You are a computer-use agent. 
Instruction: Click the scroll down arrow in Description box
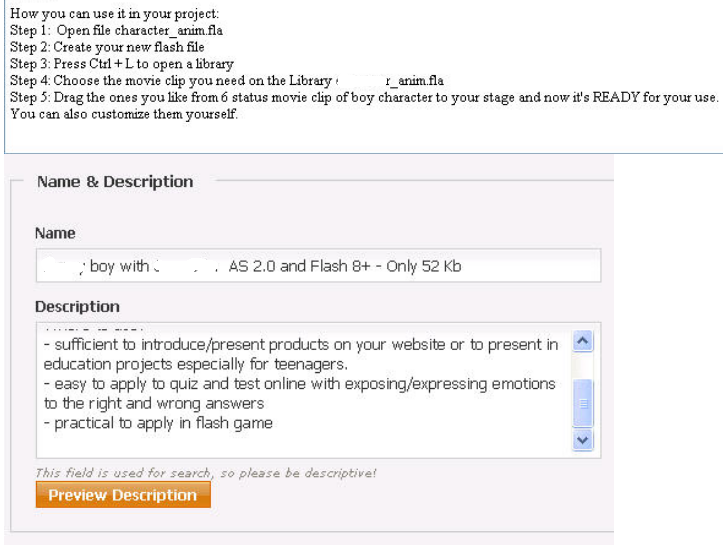[584, 439]
